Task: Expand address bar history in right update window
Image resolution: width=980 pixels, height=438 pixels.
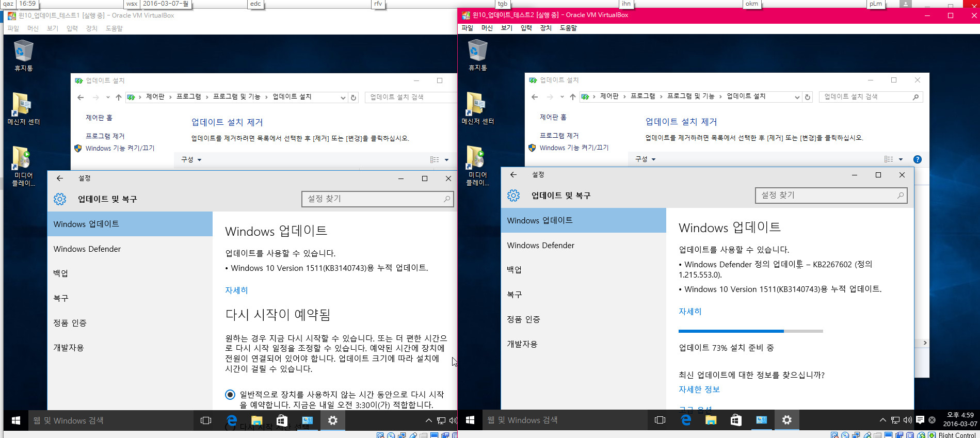Action: coord(797,97)
